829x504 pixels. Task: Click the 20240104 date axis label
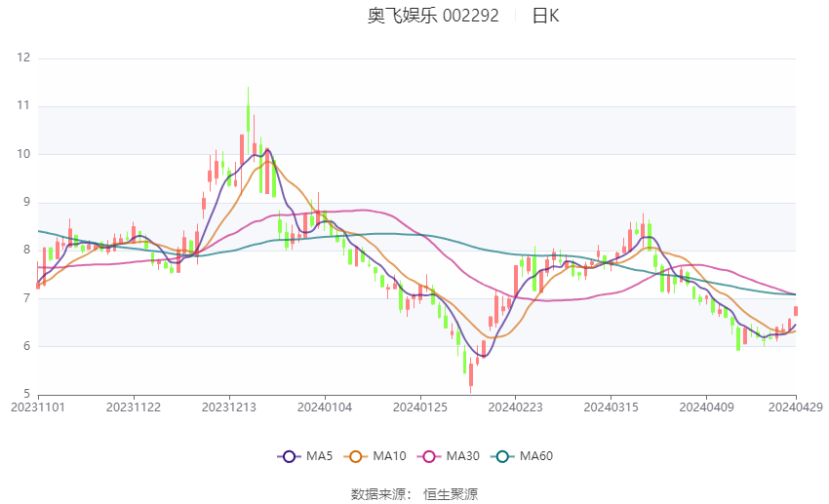pyautogui.click(x=325, y=407)
